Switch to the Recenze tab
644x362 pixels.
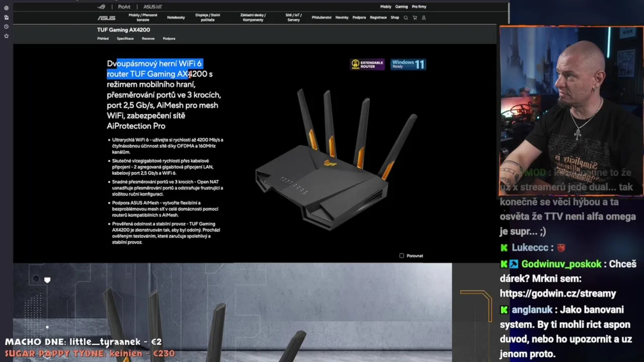(148, 39)
